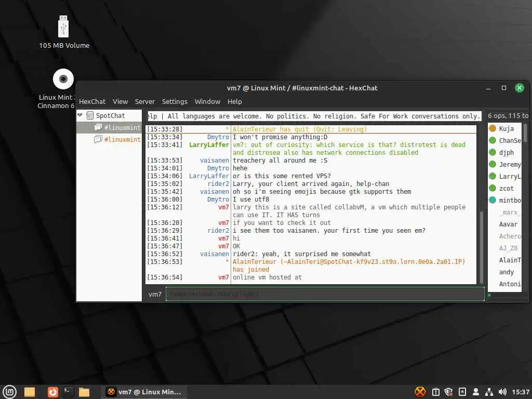The height and width of the screenshot is (399, 532).
Task: Click Jeremy's green status dot
Action: click(493, 164)
